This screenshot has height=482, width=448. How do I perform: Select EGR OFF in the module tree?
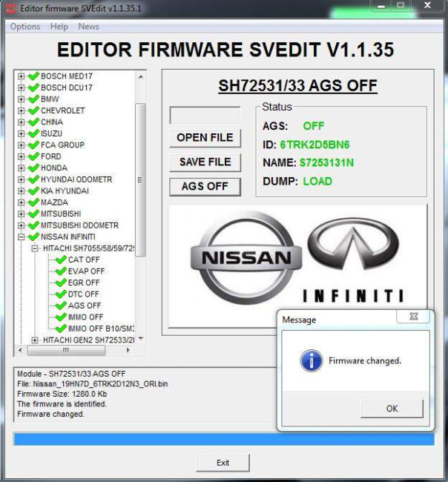click(84, 283)
